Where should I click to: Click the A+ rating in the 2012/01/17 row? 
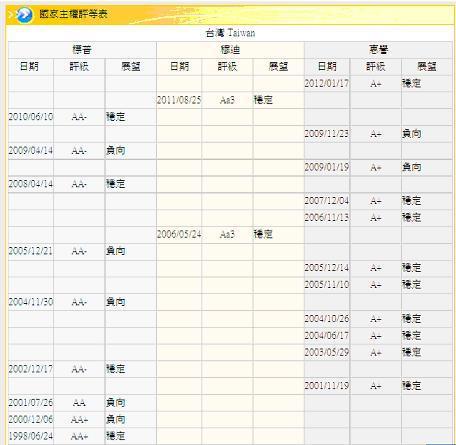pyautogui.click(x=376, y=83)
